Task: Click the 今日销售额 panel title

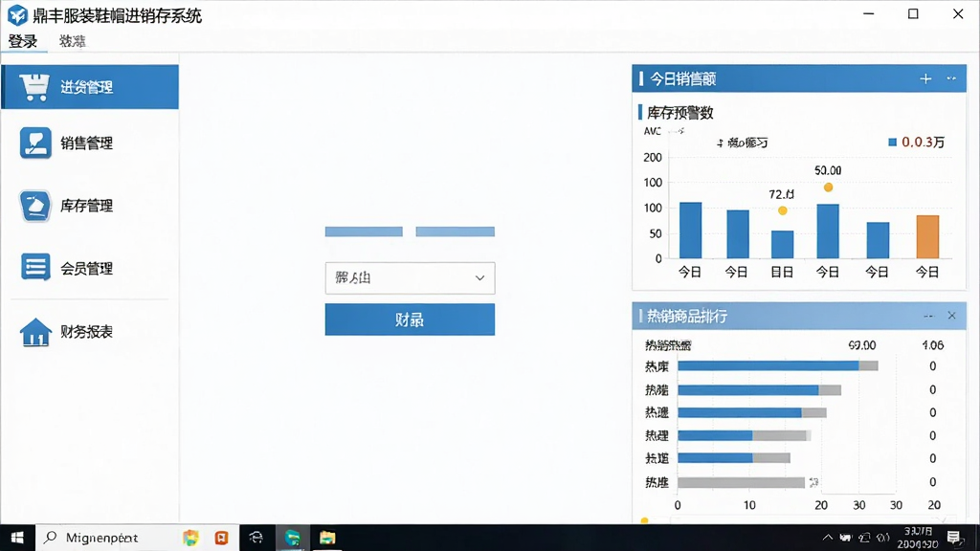Action: [x=682, y=78]
